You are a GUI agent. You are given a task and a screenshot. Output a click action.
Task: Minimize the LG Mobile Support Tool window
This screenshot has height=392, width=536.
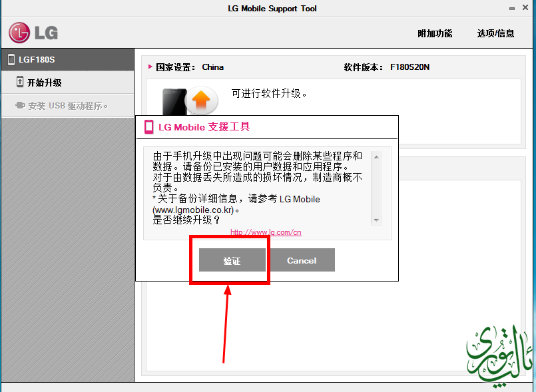(512, 8)
